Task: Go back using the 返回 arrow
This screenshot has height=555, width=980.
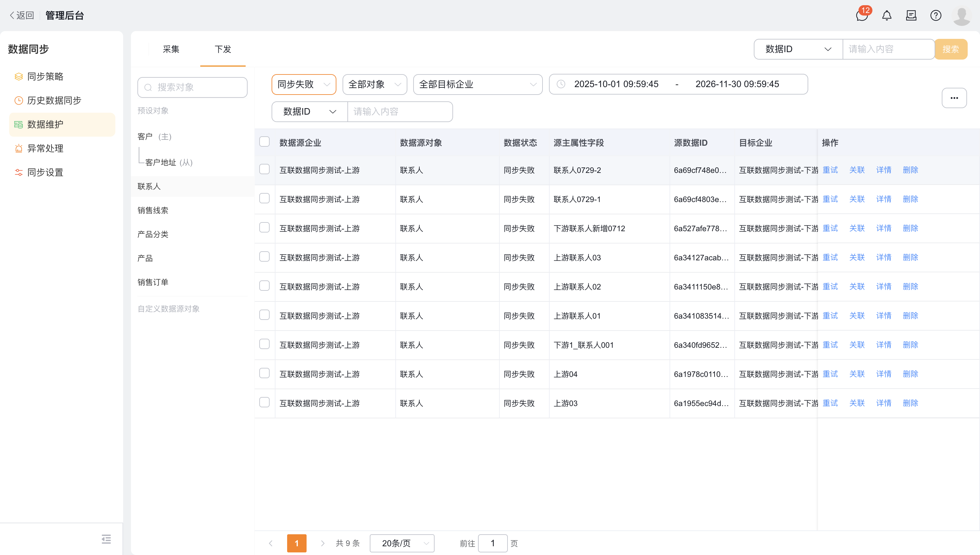Action: click(x=22, y=15)
